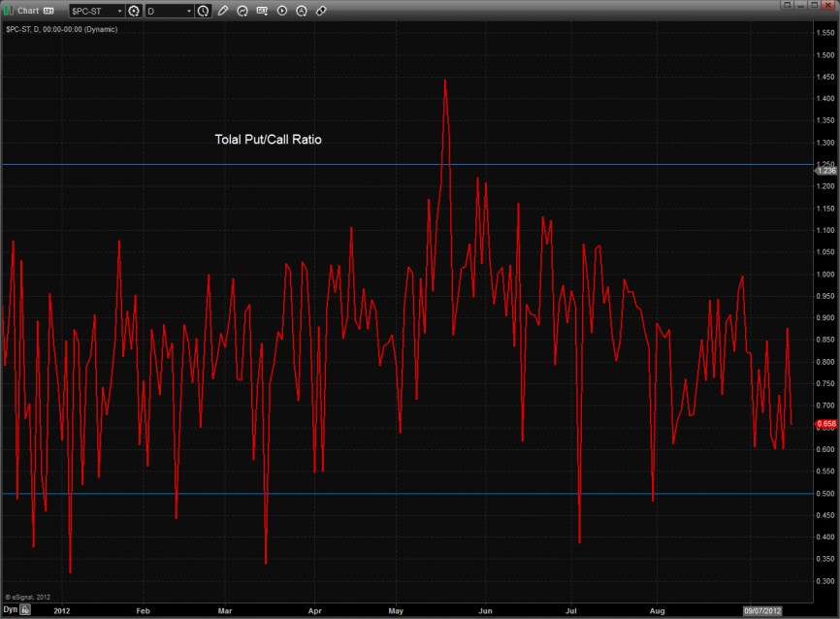Open symbol settings gear icon
Image resolution: width=840 pixels, height=619 pixels.
134,12
